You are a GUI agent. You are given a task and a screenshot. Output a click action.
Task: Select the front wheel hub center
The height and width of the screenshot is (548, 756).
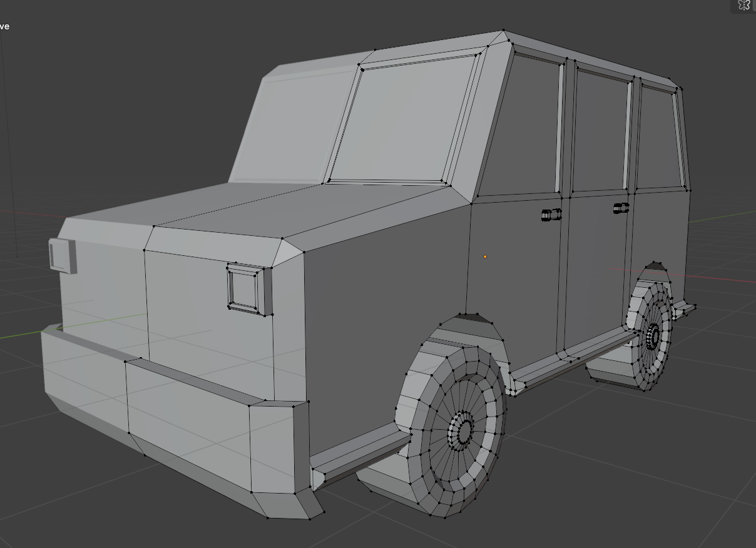tap(464, 430)
